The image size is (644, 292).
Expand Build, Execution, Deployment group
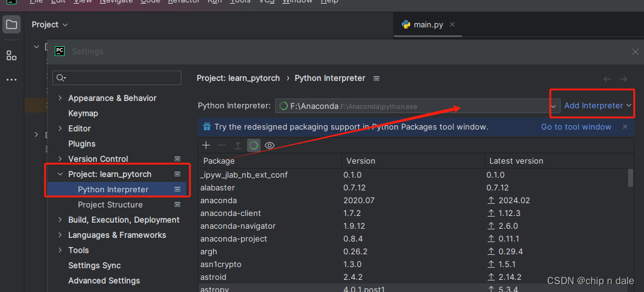pos(60,220)
